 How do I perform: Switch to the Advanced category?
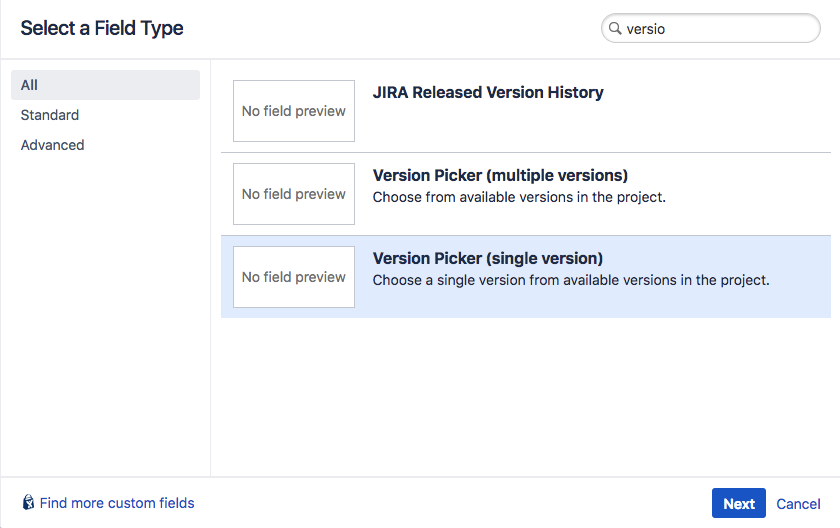pos(52,145)
